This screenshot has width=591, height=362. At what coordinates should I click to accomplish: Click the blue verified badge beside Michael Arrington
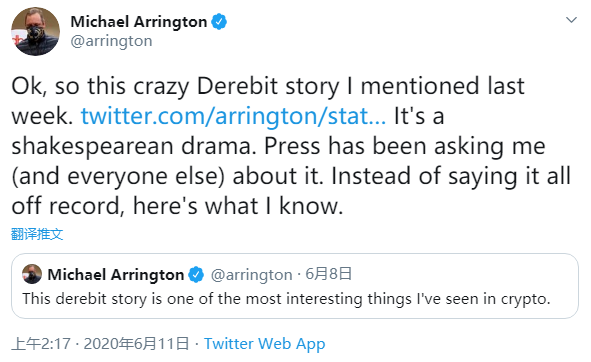tap(219, 21)
